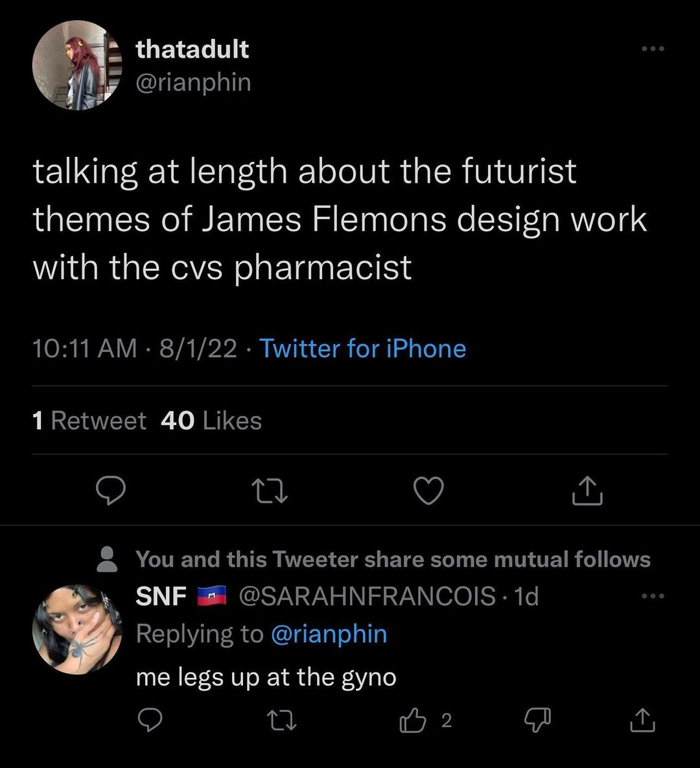View the 40 Likes list

tap(211, 421)
